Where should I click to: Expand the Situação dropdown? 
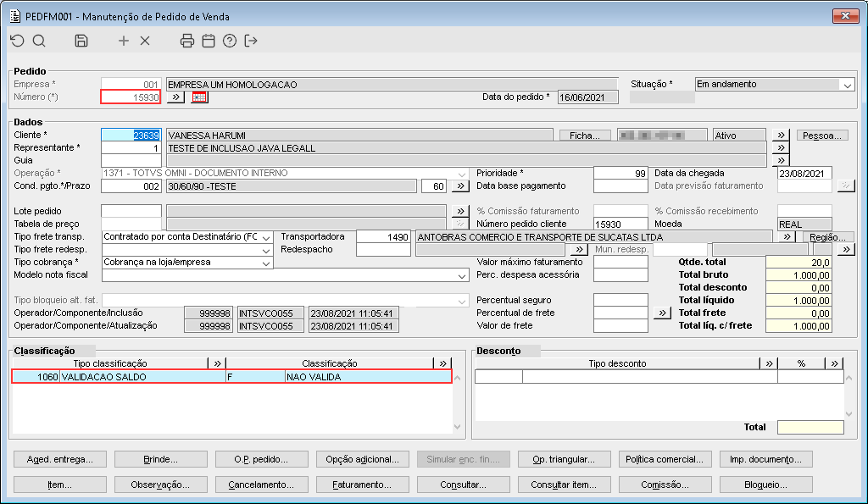(847, 85)
